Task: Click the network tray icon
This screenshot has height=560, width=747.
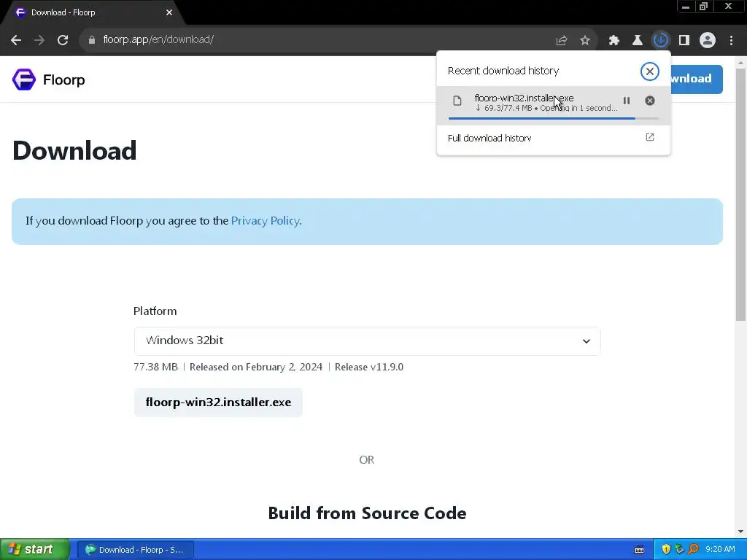Action: (x=679, y=550)
